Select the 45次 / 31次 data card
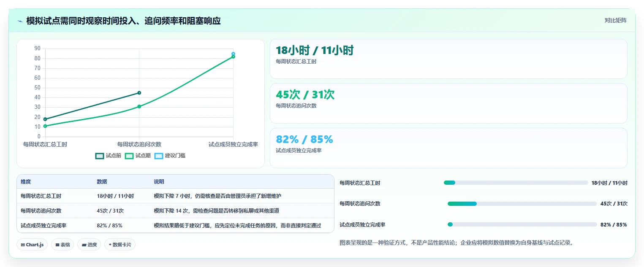This screenshot has height=267, width=644. 448,103
